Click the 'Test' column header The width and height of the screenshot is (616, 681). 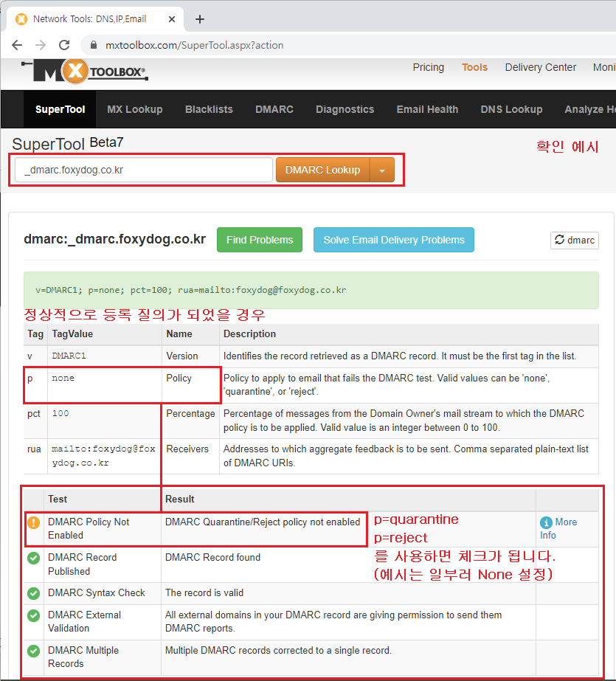(x=58, y=499)
